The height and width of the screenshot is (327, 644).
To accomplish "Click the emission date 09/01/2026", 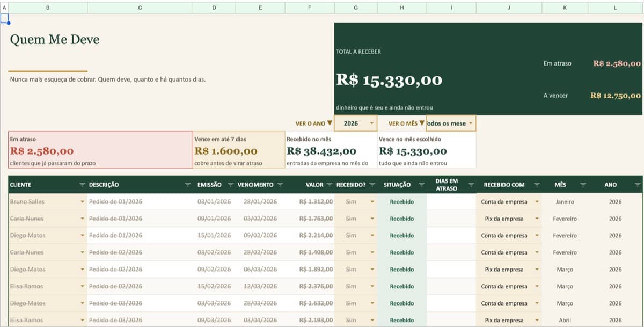I will [x=214, y=219].
